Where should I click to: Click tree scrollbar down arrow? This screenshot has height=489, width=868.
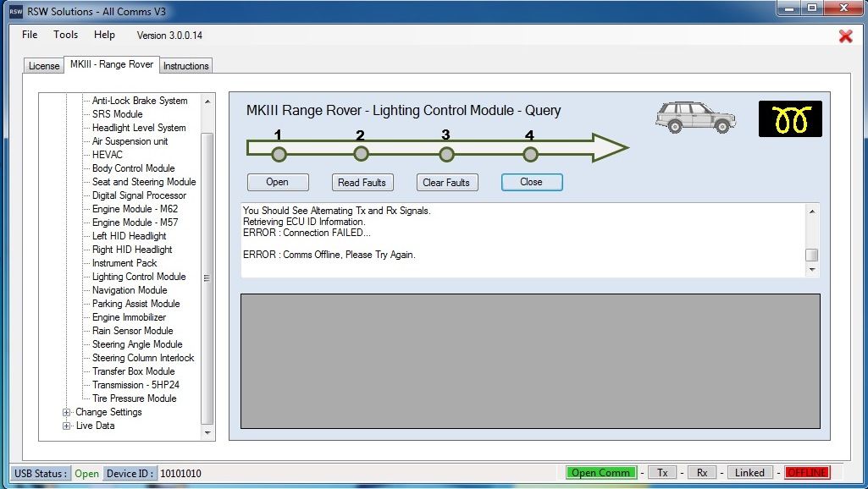tap(207, 433)
